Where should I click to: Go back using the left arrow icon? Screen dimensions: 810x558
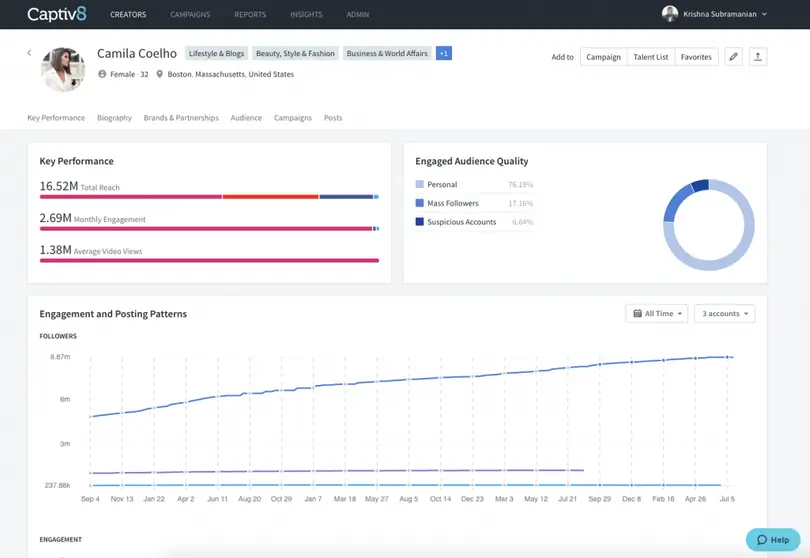point(29,53)
